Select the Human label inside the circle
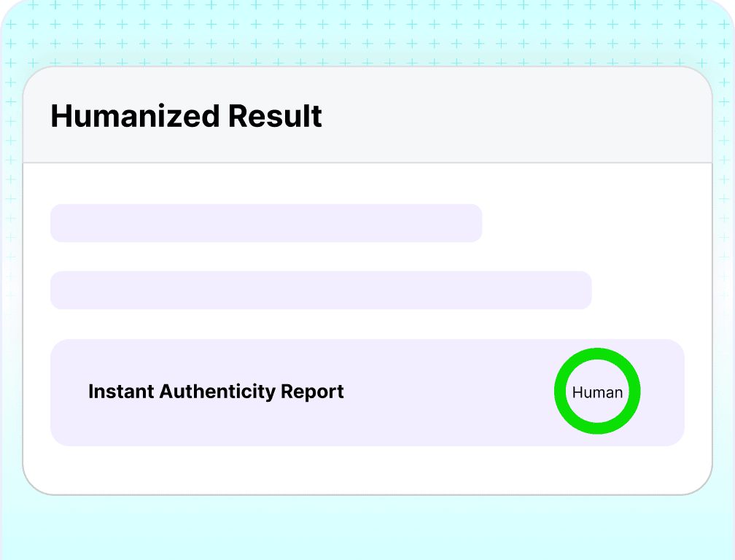735x560 pixels. [597, 392]
